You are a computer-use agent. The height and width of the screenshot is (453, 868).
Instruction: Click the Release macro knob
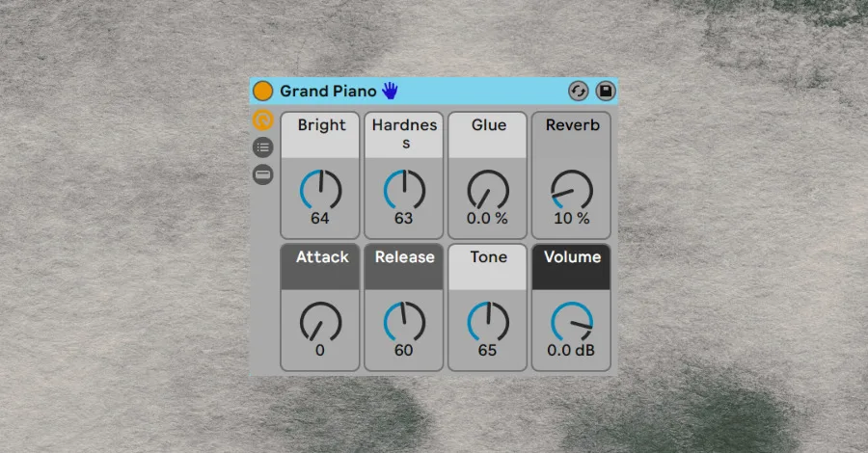pos(404,322)
